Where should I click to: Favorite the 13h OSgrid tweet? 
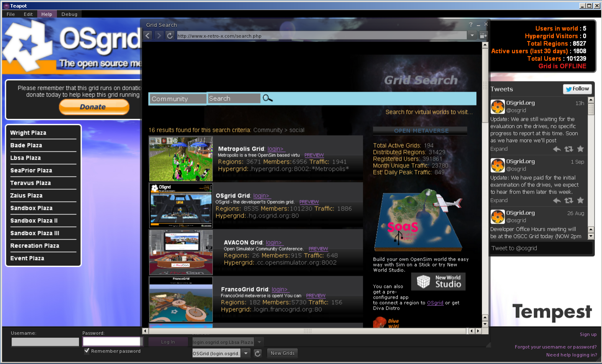tap(580, 149)
